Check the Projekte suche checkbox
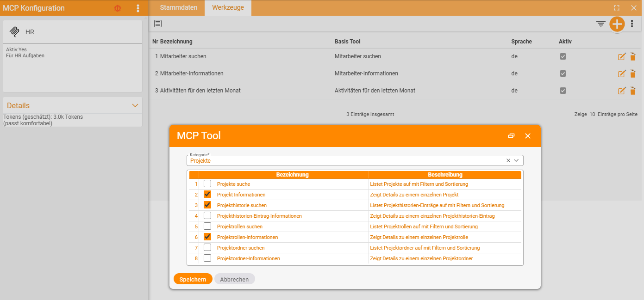Image resolution: width=644 pixels, height=300 pixels. 207,184
